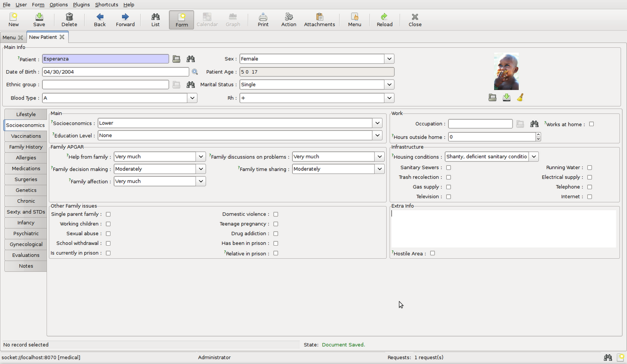Image resolution: width=627 pixels, height=364 pixels.
Task: Open the Housing conditions dropdown
Action: click(x=534, y=157)
